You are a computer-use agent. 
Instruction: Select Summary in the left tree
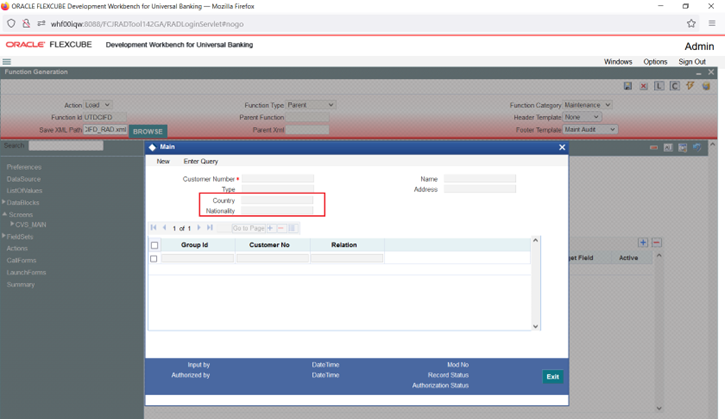pyautogui.click(x=21, y=284)
